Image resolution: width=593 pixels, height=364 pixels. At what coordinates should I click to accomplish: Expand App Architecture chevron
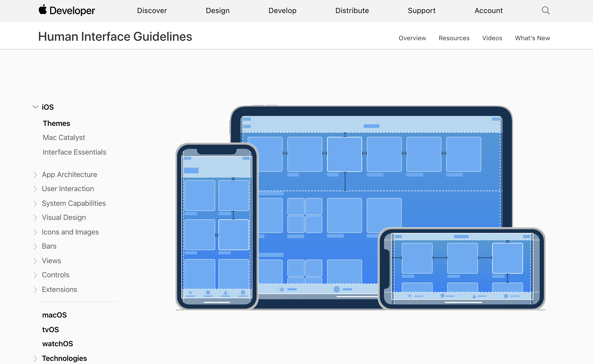[x=35, y=175]
